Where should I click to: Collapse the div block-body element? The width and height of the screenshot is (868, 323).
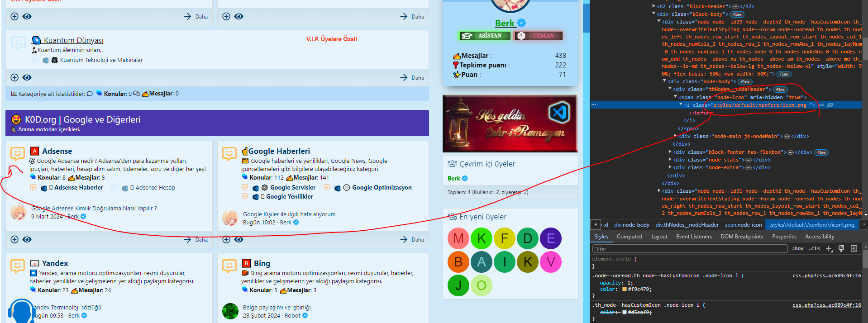pyautogui.click(x=653, y=14)
